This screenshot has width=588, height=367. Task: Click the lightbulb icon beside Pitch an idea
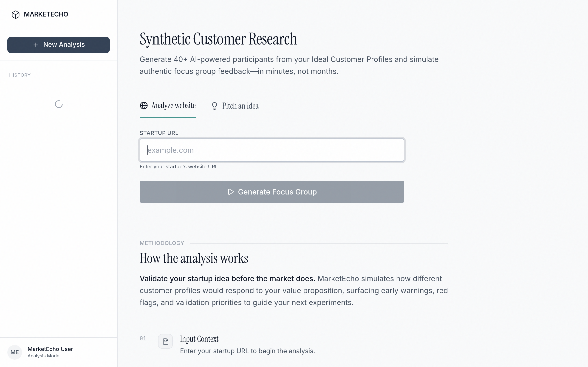click(214, 106)
